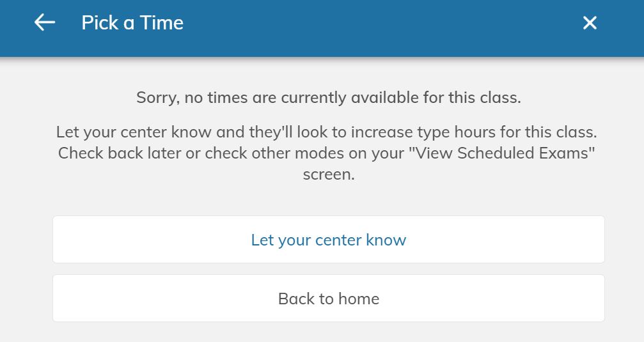Image resolution: width=644 pixels, height=342 pixels.
Task: Click the blue 'Let your center know' link text
Action: tap(329, 240)
